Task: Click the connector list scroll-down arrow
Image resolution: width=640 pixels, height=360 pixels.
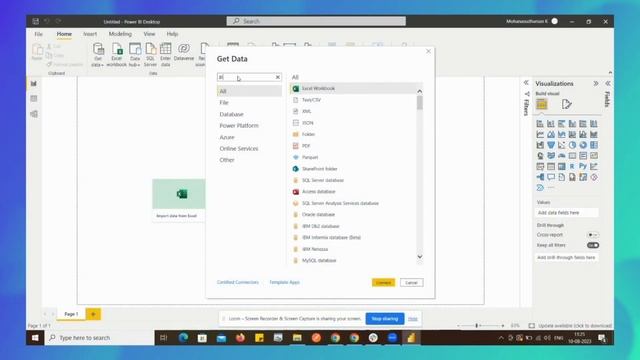Action: (x=420, y=257)
